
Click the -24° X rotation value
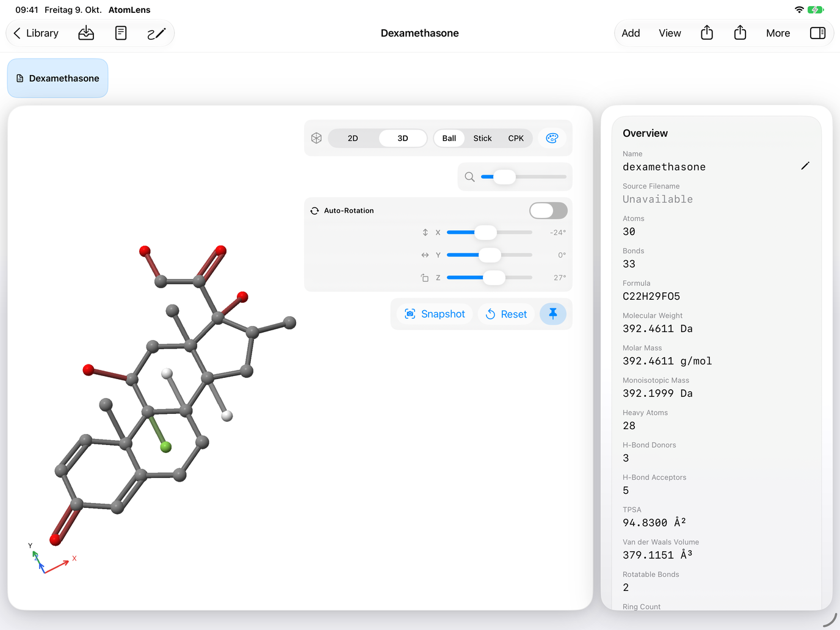click(x=557, y=233)
